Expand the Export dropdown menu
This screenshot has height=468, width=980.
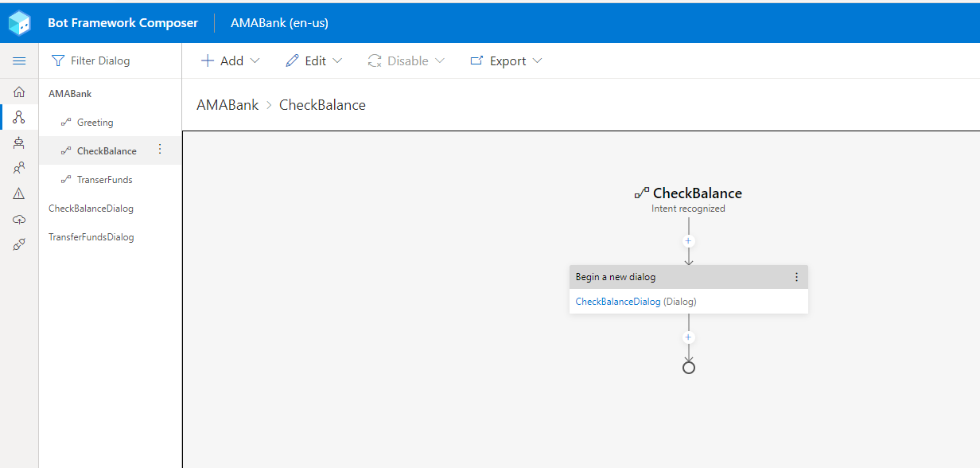tap(506, 60)
